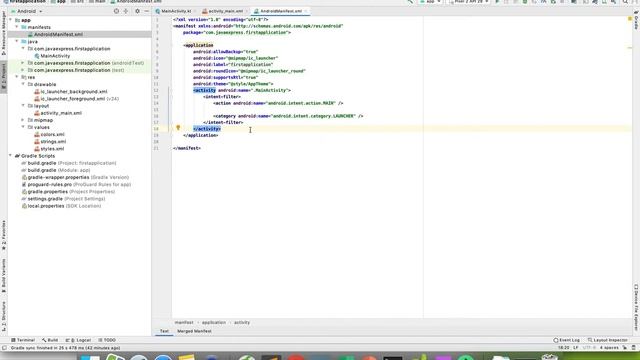Select settings.gradle file
Viewport: 640px width, 360px height.
tap(63, 199)
